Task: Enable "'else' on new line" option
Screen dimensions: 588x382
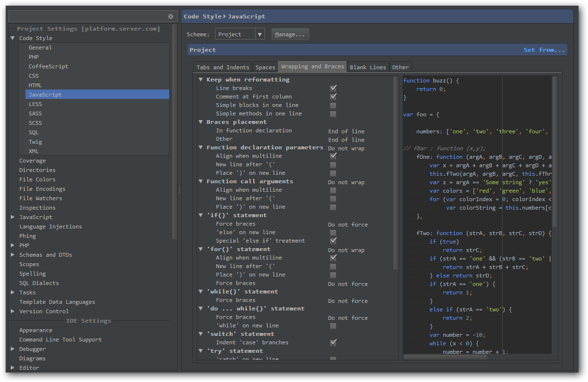Action: pyautogui.click(x=333, y=232)
